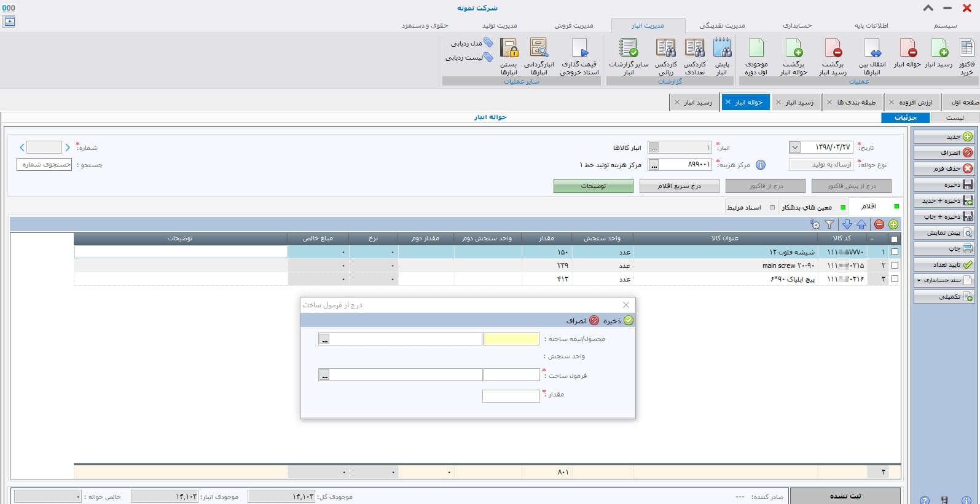The height and width of the screenshot is (504, 980).
Task: Open Transfer Between Warehouses (انتقال بین انبارها) icon
Action: [x=872, y=56]
